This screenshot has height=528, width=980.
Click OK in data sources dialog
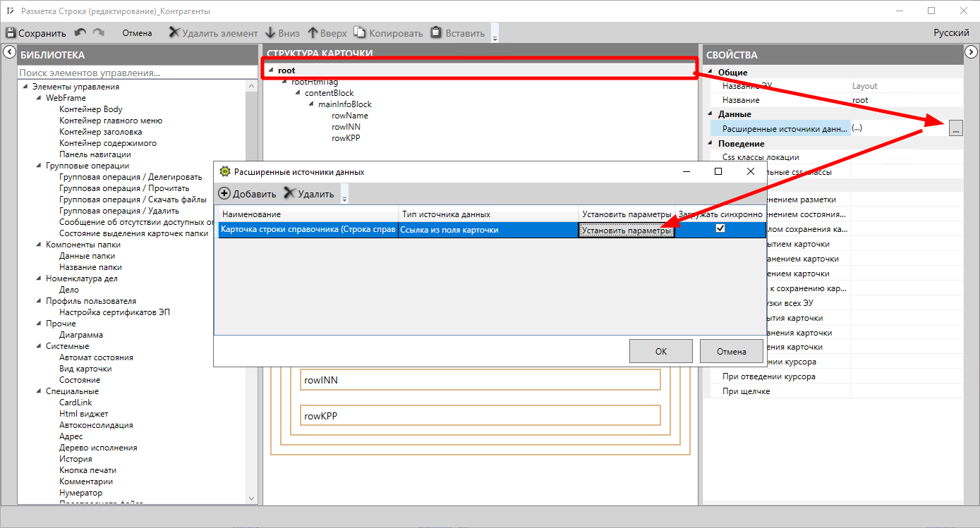pos(661,351)
